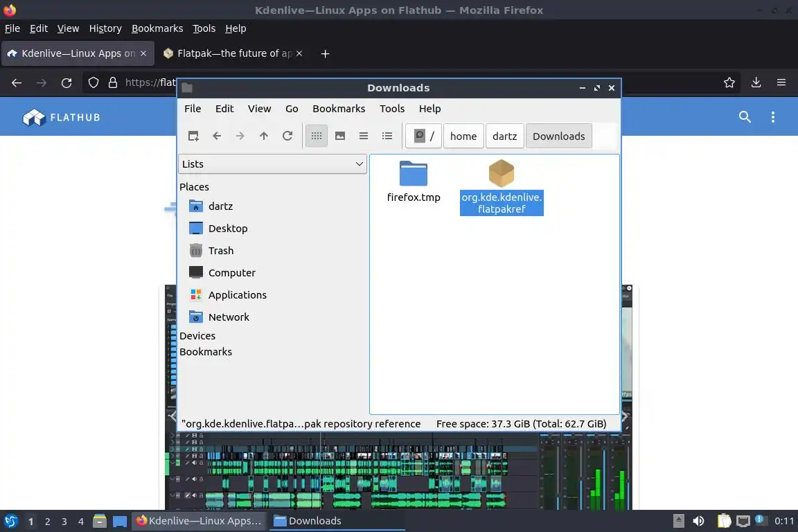The width and height of the screenshot is (798, 532).
Task: Select the firefox.tmp folder
Action: click(x=414, y=181)
